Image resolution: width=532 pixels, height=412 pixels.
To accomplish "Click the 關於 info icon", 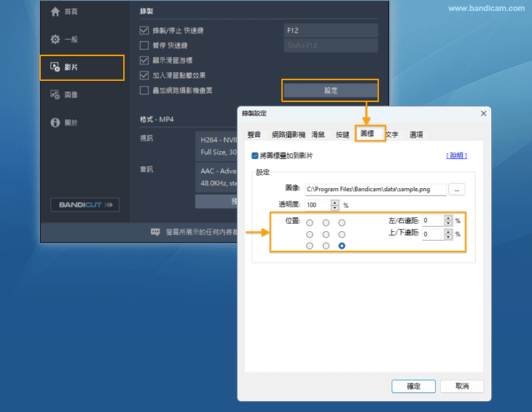I will tap(55, 123).
